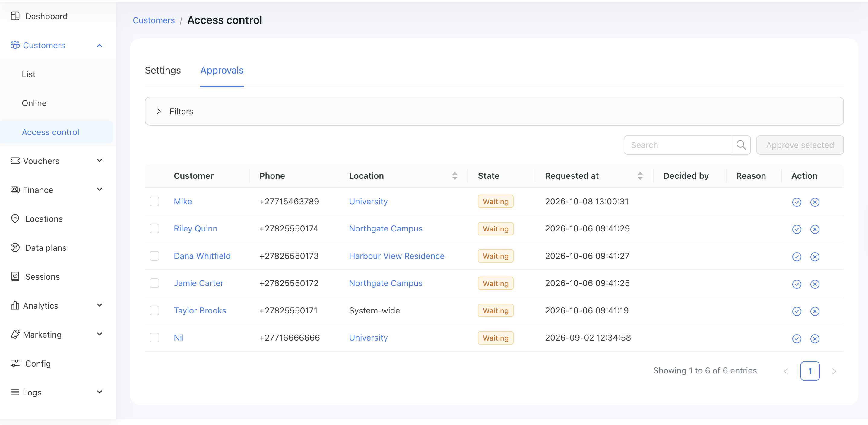868x425 pixels.
Task: Check the Taylor Brooks row box
Action: (x=154, y=310)
